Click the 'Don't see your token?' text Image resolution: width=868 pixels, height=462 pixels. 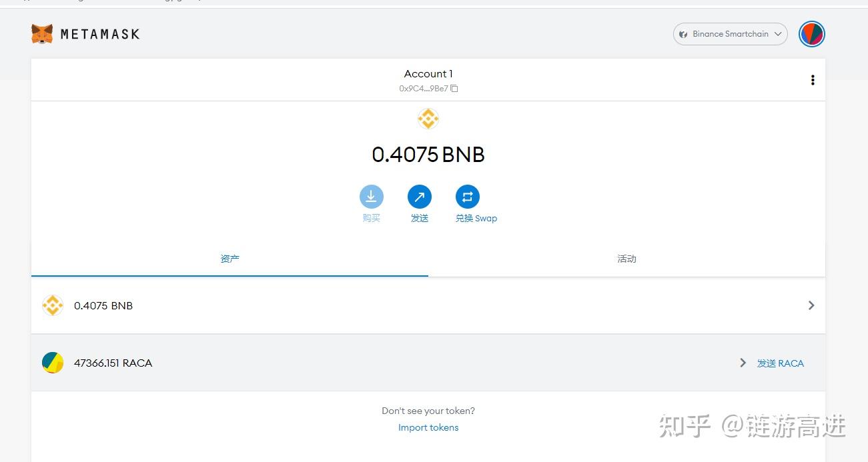pyautogui.click(x=428, y=411)
